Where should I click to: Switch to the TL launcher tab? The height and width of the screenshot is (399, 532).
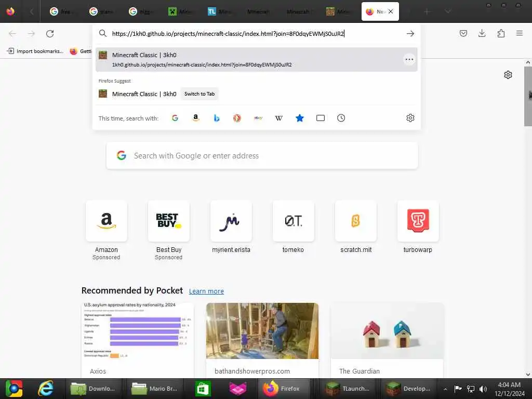pos(220,11)
